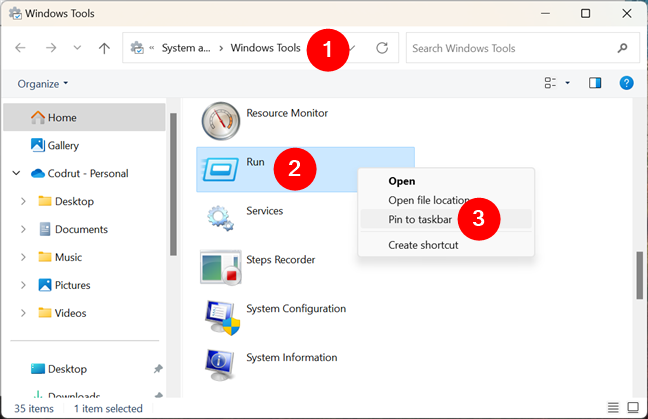Click the Run dialog icon
The width and height of the screenshot is (648, 419).
220,169
